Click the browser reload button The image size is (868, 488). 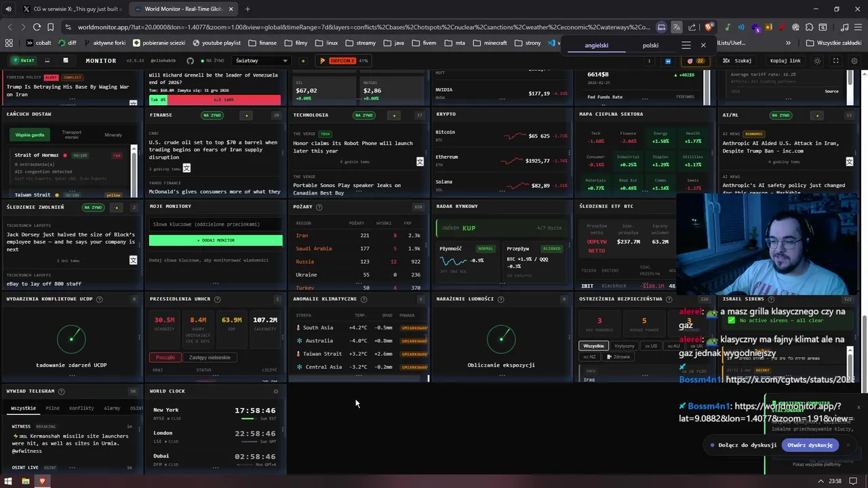tap(36, 27)
